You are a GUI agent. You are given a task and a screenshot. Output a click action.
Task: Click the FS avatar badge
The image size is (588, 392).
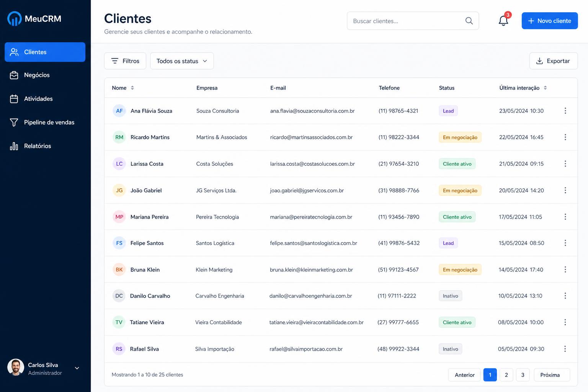119,243
